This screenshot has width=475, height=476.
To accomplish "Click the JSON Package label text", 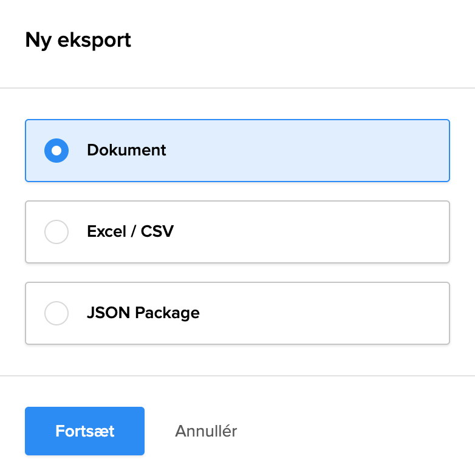I will tap(143, 313).
